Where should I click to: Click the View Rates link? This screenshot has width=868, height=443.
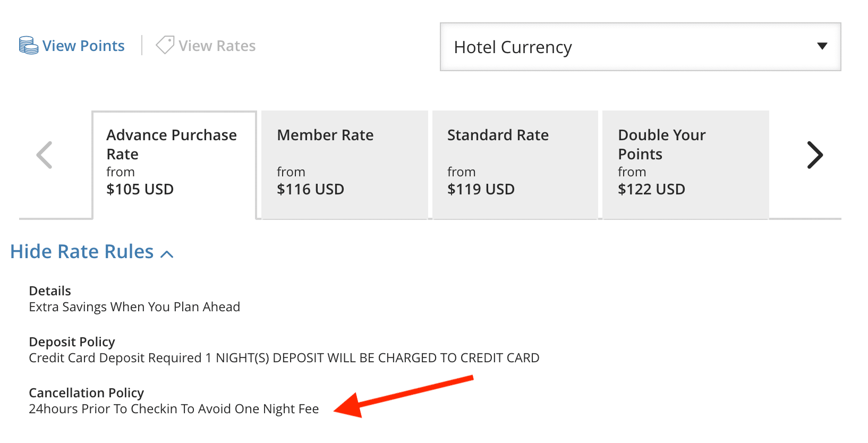coord(217,46)
